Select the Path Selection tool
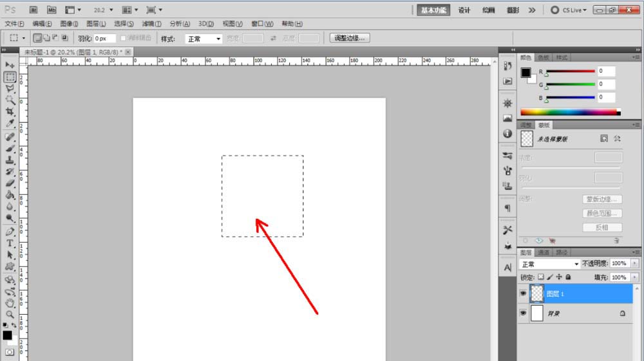 click(10, 255)
